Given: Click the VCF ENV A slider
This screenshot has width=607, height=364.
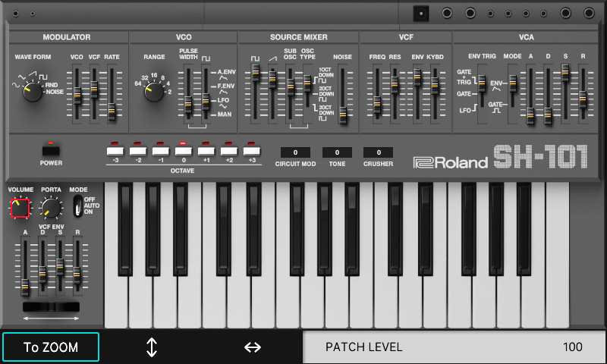Looking at the screenshot, I should (25, 287).
